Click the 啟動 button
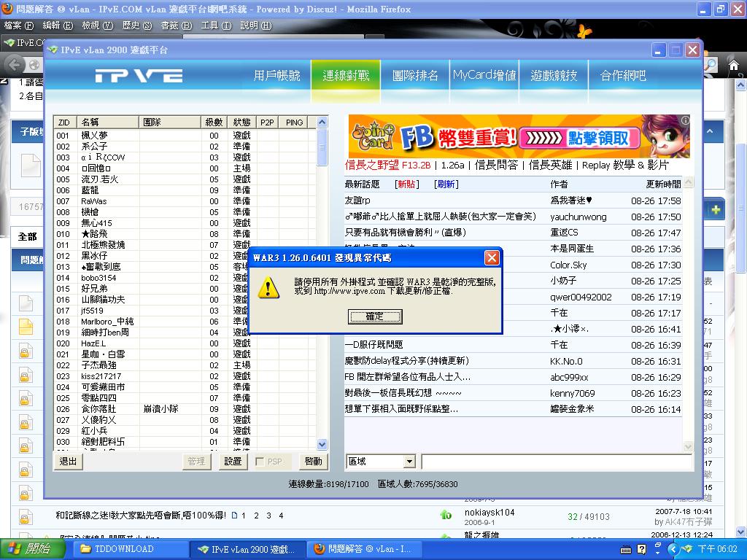 [313, 462]
